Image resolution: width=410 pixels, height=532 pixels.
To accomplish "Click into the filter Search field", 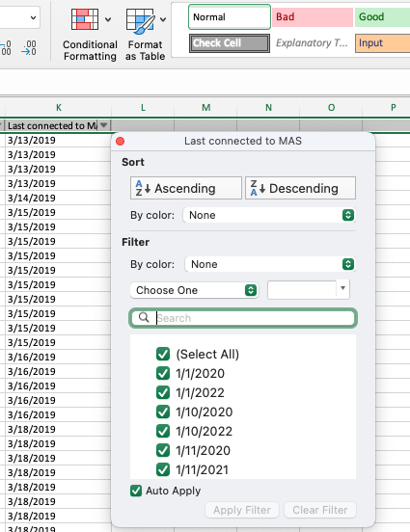I will 243,318.
